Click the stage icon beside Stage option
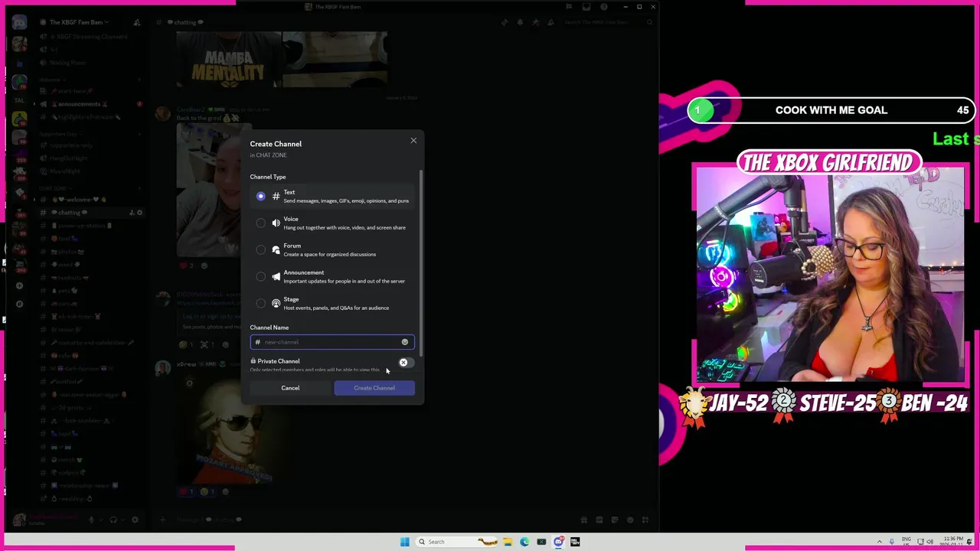Screen dimensions: 980x551 coord(276,304)
